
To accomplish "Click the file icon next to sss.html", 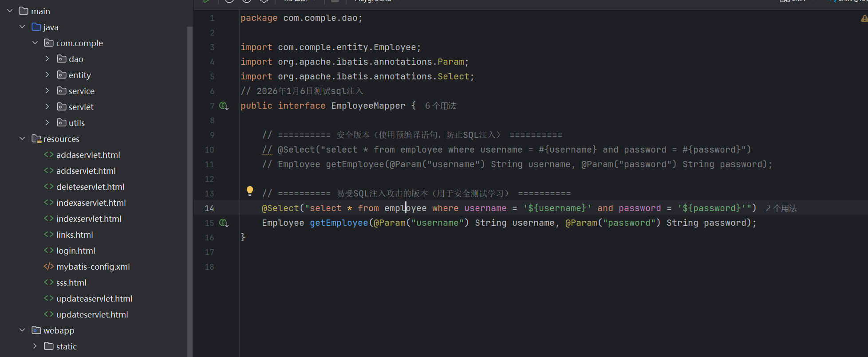I will [49, 282].
